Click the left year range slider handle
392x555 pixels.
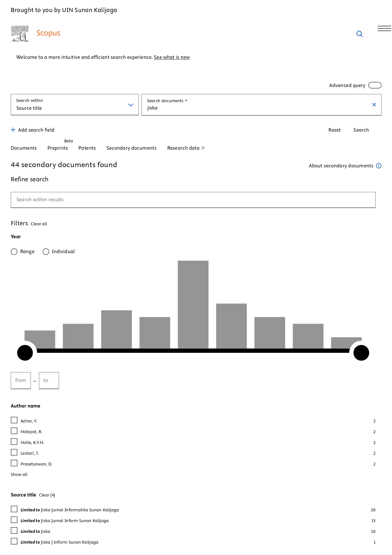click(25, 353)
